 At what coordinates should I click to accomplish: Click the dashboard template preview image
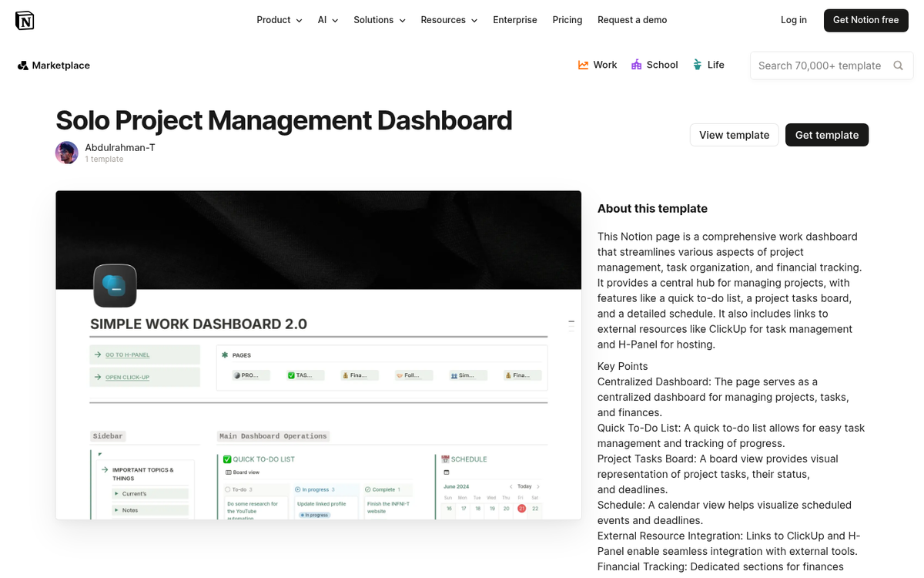[318, 355]
